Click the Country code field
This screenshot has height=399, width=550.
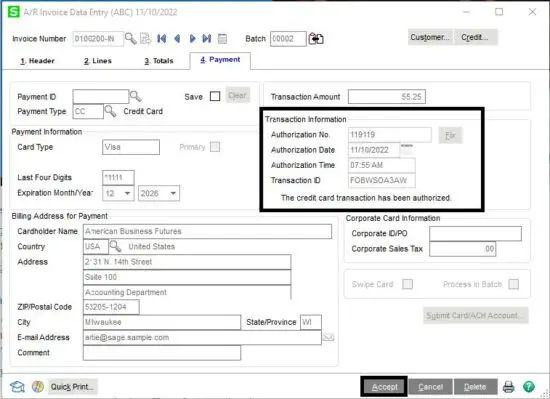click(96, 246)
